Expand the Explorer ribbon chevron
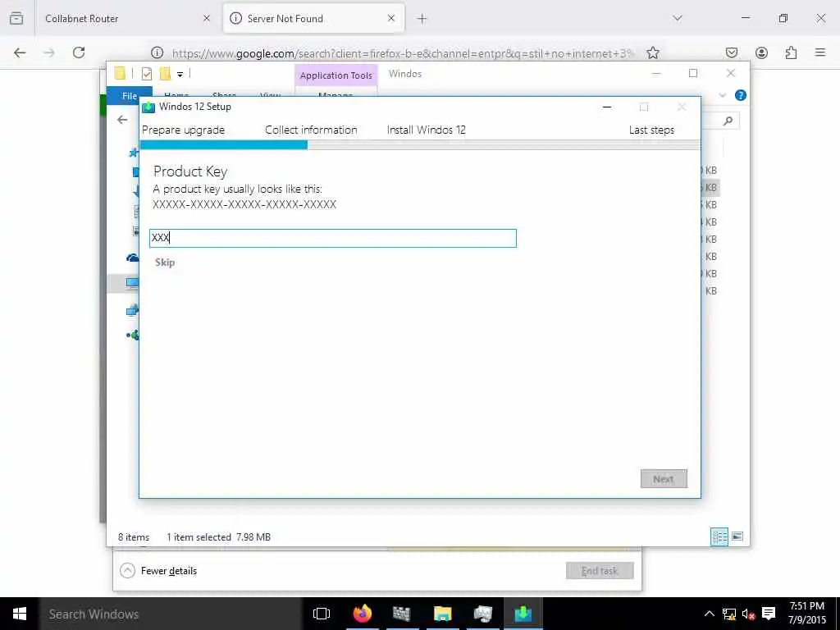The height and width of the screenshot is (630, 840). point(722,95)
